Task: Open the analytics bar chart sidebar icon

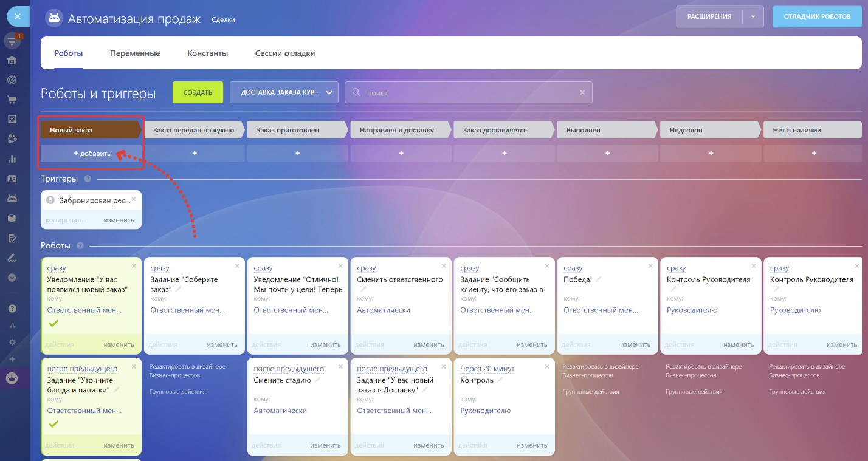Action: coord(12,159)
